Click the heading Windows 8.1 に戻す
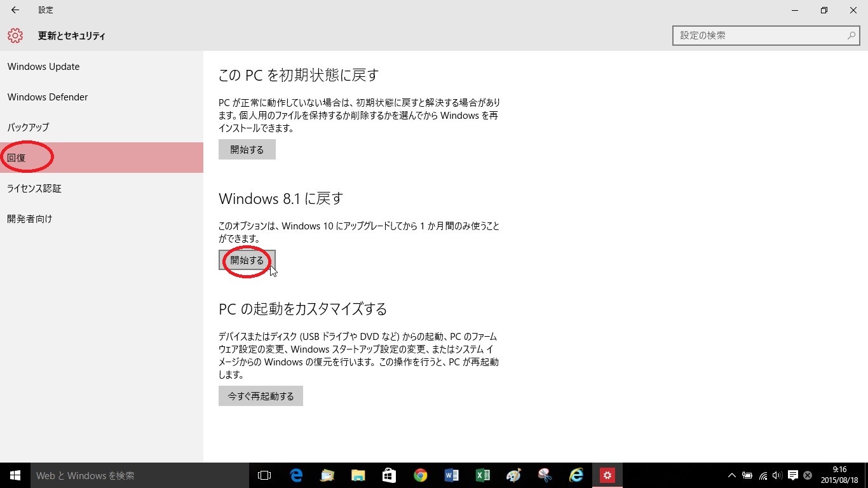The image size is (868, 488). click(x=281, y=198)
